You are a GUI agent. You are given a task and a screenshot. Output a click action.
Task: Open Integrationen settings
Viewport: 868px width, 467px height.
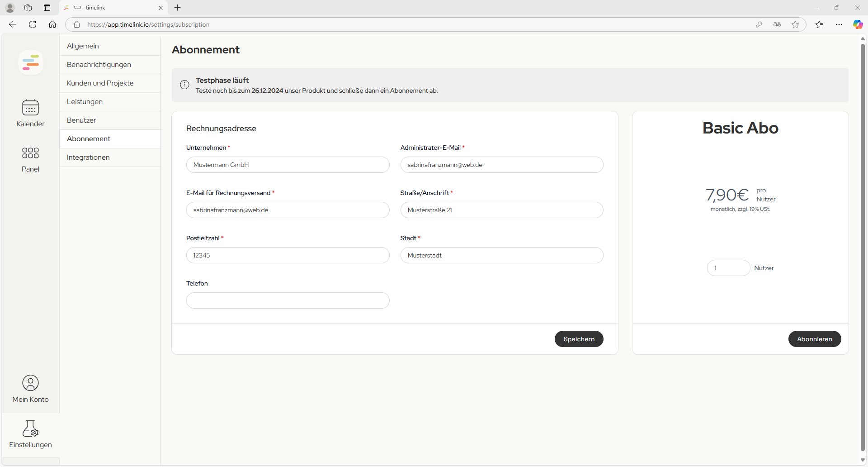[x=110, y=157]
